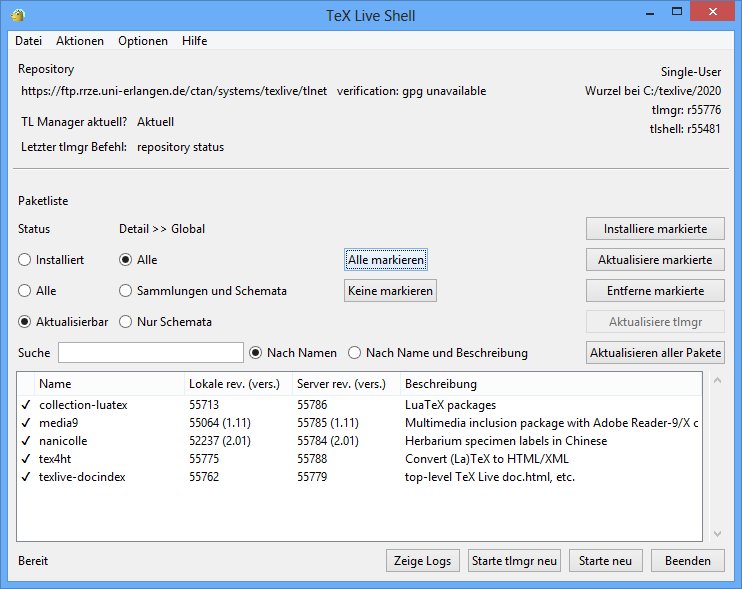742x589 pixels.
Task: Click the repository URL text
Action: click(x=174, y=91)
